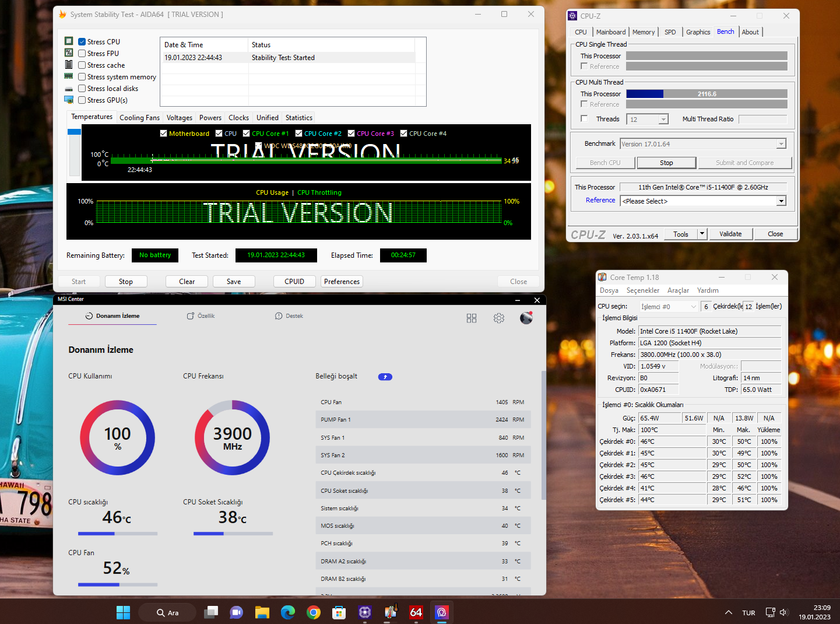
Task: Show hidden system tray icons chevron
Action: click(x=729, y=612)
